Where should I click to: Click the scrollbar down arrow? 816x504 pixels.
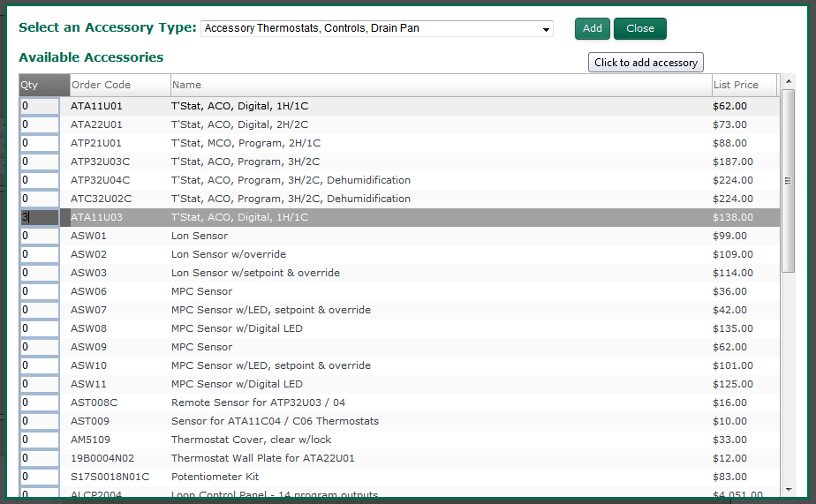[789, 490]
